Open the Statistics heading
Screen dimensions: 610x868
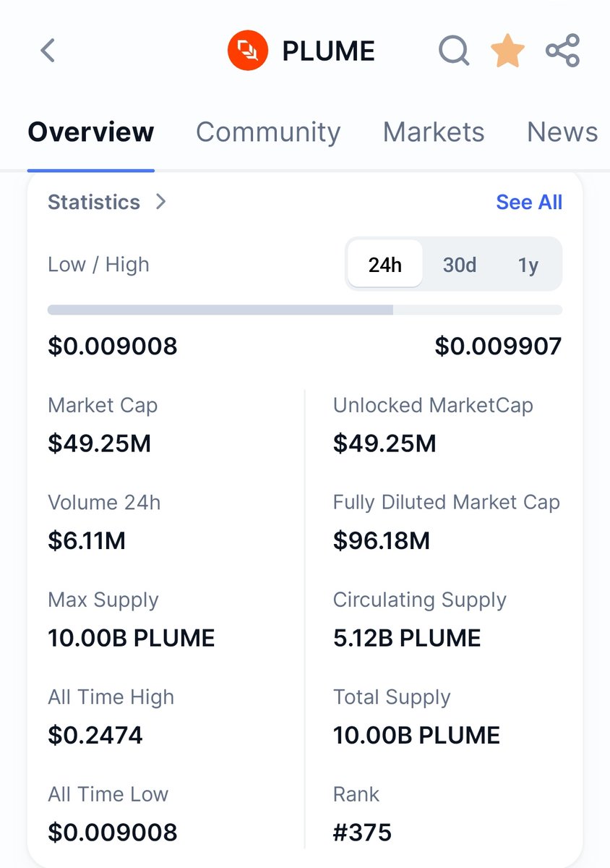point(94,202)
